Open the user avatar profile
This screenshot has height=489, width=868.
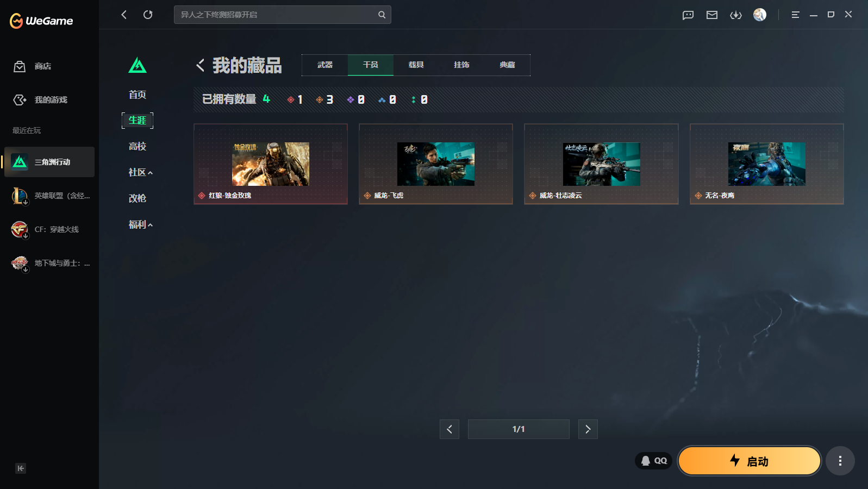[760, 15]
